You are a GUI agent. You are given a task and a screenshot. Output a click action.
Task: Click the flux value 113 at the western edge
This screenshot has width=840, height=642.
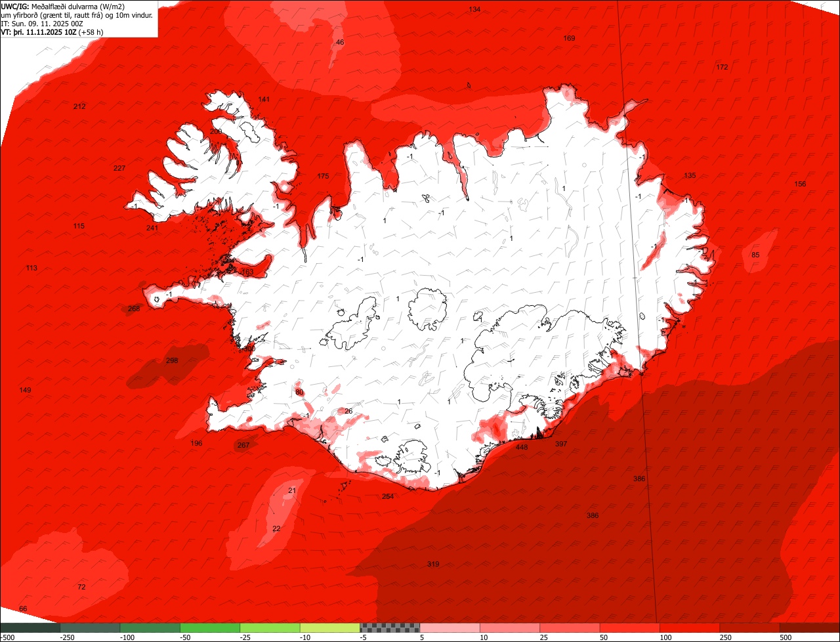click(x=31, y=268)
